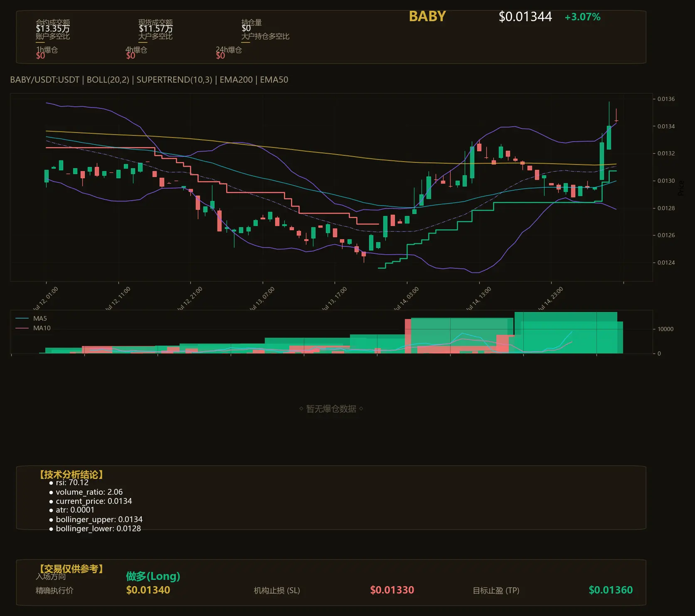
Task: Click the 0.0136 price axis label
Action: coord(666,99)
